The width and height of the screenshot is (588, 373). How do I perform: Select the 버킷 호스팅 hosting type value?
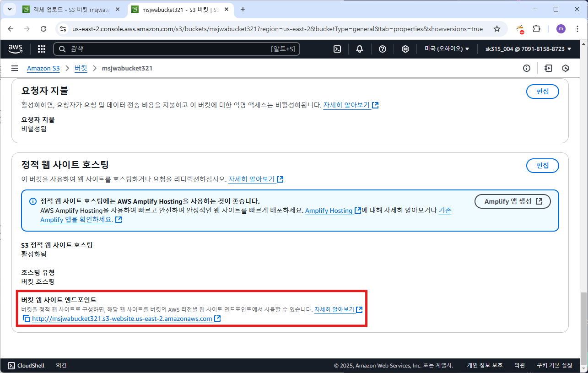tap(38, 281)
